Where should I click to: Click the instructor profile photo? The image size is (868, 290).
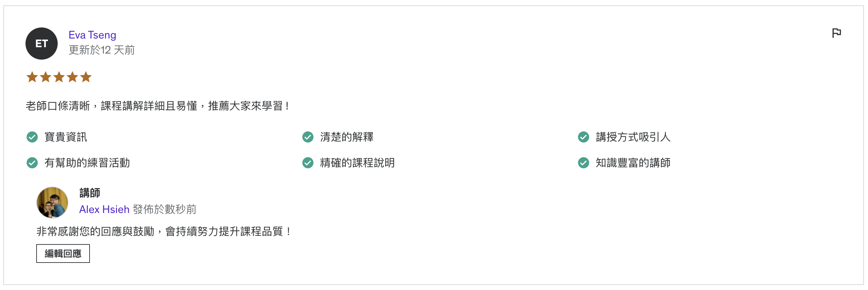pyautogui.click(x=52, y=203)
